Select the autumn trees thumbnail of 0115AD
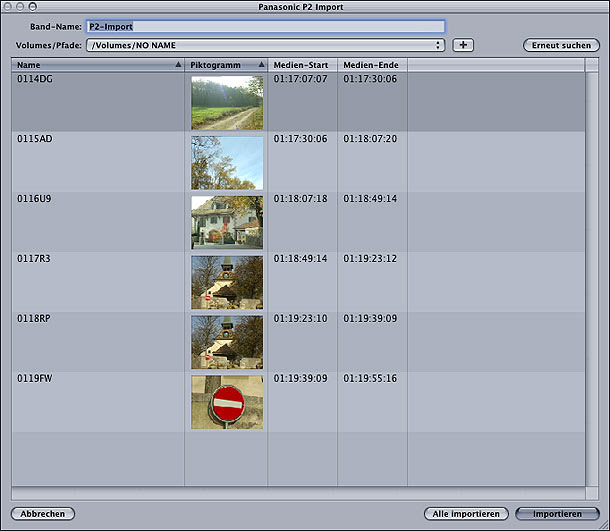The image size is (610, 531). tap(227, 163)
